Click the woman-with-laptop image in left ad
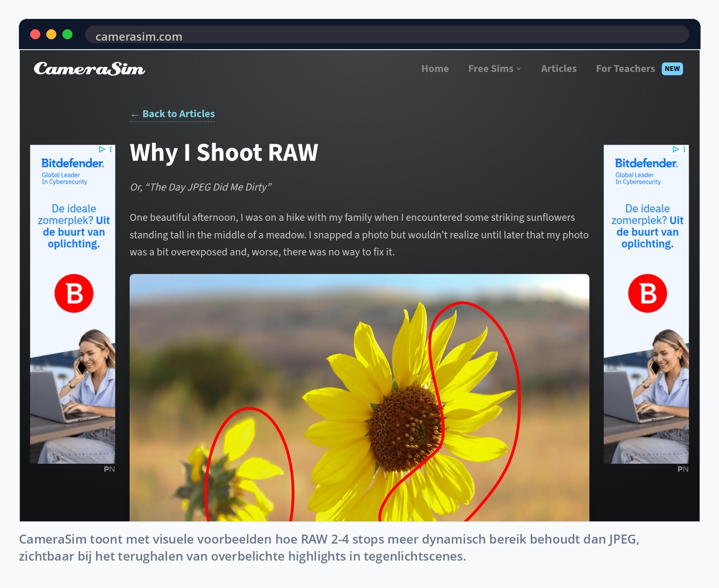 (x=73, y=396)
